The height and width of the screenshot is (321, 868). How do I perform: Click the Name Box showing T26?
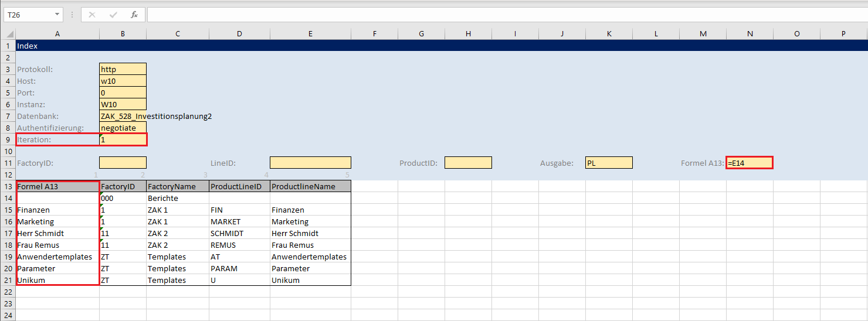[28, 15]
